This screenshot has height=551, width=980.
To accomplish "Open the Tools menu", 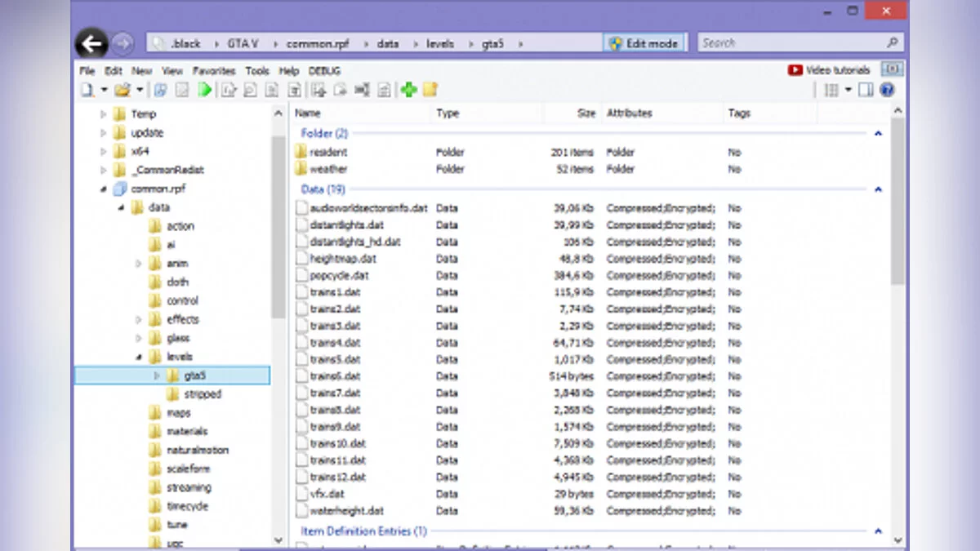I will (257, 71).
